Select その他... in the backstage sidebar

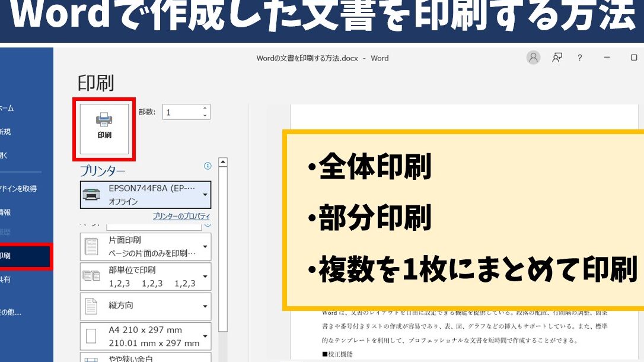tap(11, 312)
